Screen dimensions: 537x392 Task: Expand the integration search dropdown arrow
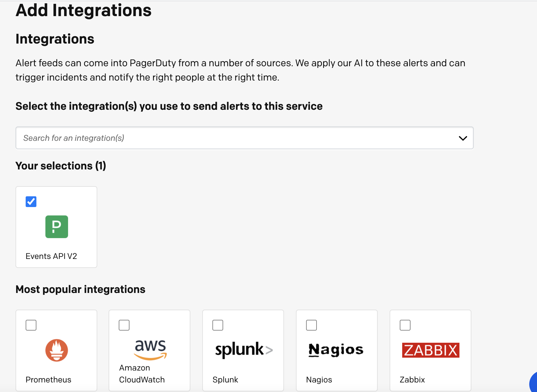point(463,138)
